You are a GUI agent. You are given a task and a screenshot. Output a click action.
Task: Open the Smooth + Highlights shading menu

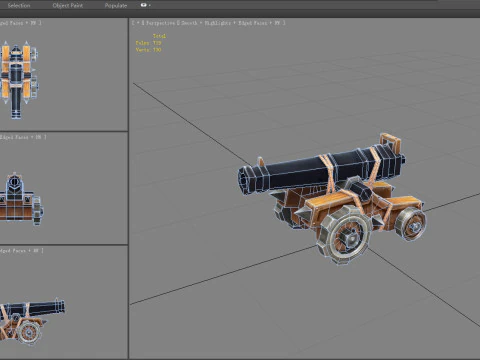[x=207, y=23]
